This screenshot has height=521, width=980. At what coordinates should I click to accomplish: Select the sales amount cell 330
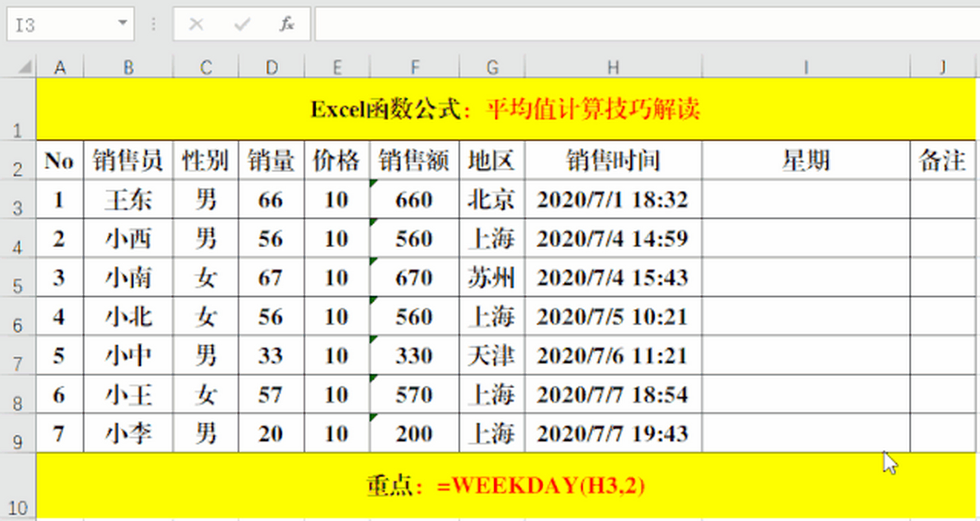pos(415,356)
